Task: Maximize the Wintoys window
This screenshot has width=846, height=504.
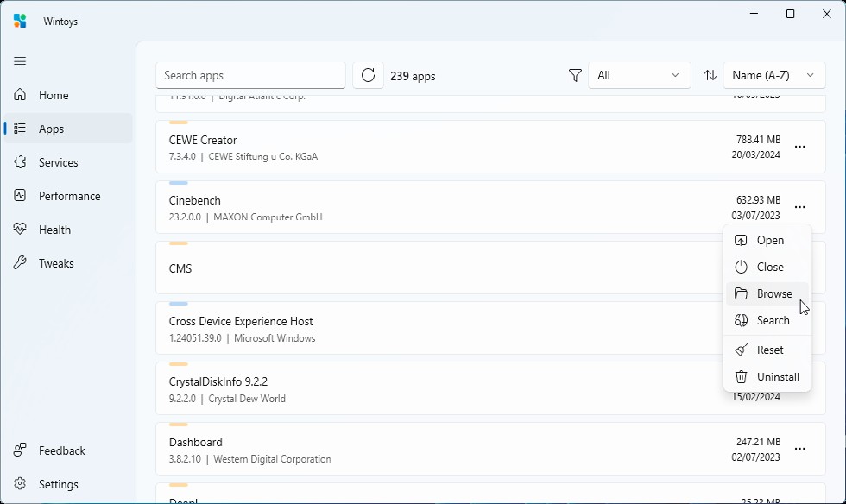Action: tap(791, 14)
